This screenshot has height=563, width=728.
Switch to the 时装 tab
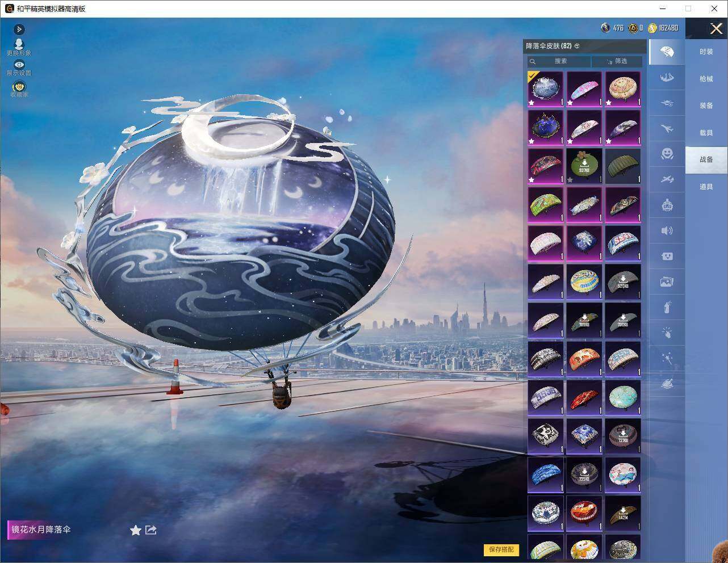(x=706, y=52)
